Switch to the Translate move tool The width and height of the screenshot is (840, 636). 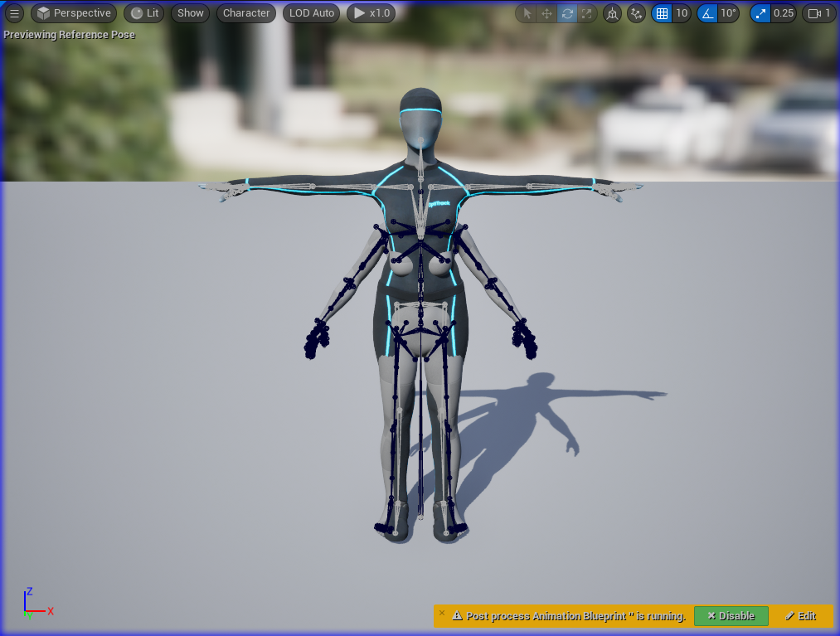click(546, 13)
